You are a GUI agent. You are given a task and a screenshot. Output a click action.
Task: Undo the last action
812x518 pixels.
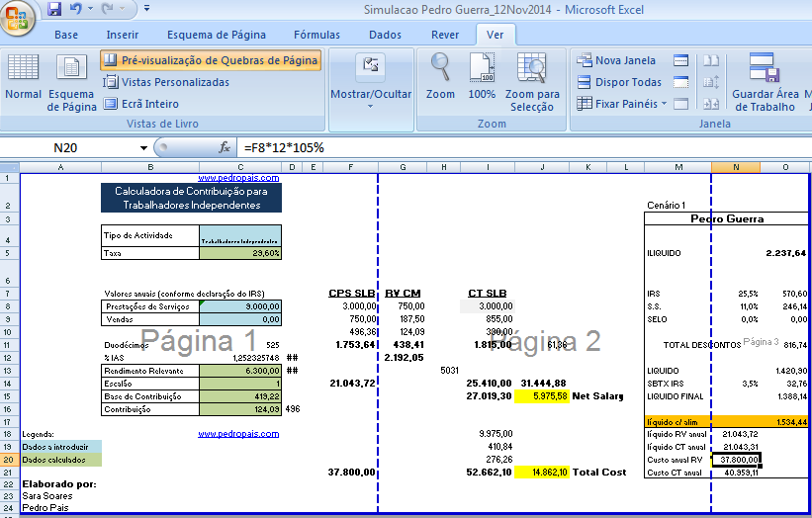[x=75, y=8]
